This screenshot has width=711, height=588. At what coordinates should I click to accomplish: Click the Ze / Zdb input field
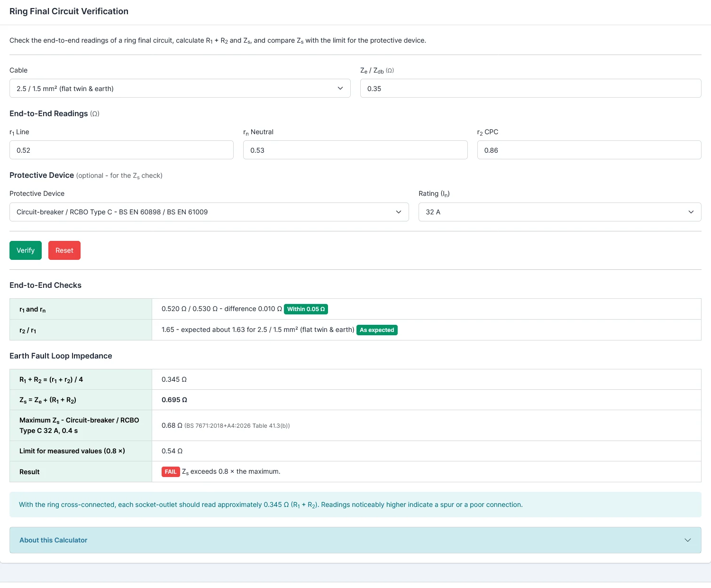point(530,88)
